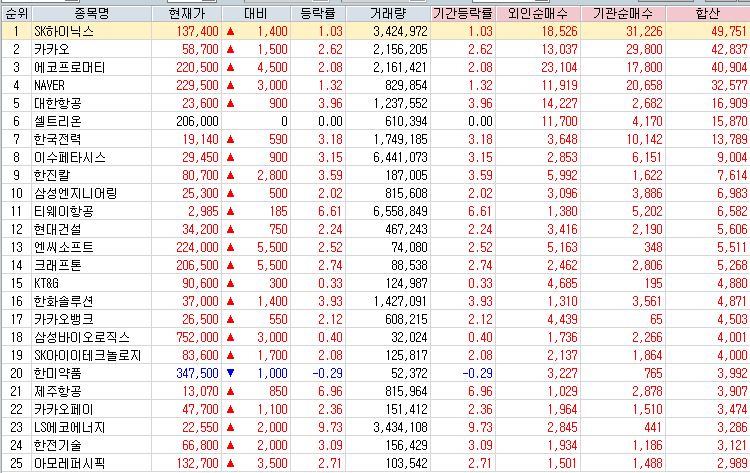Screen dimensions: 750x473
Task: Select the 카카오뱅크 stock name
Action: pyautogui.click(x=64, y=319)
